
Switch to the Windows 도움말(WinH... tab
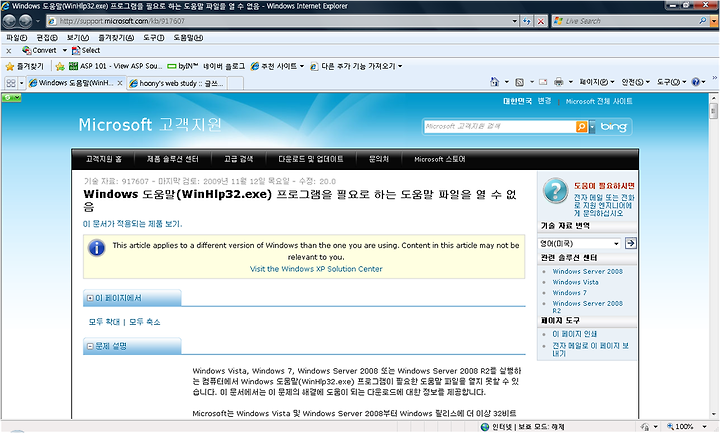(x=71, y=83)
